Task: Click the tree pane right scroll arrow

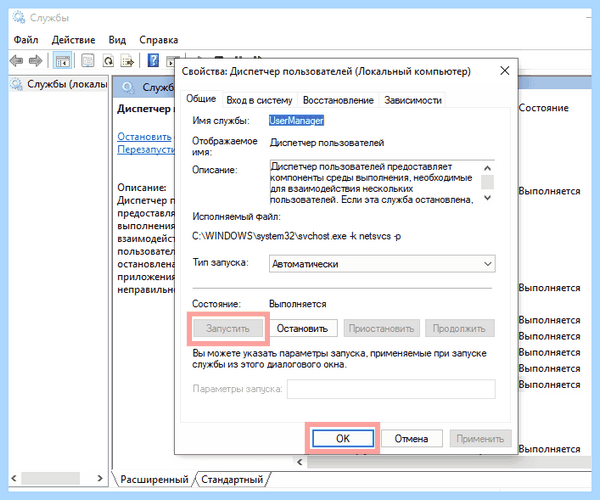Action: click(100, 478)
